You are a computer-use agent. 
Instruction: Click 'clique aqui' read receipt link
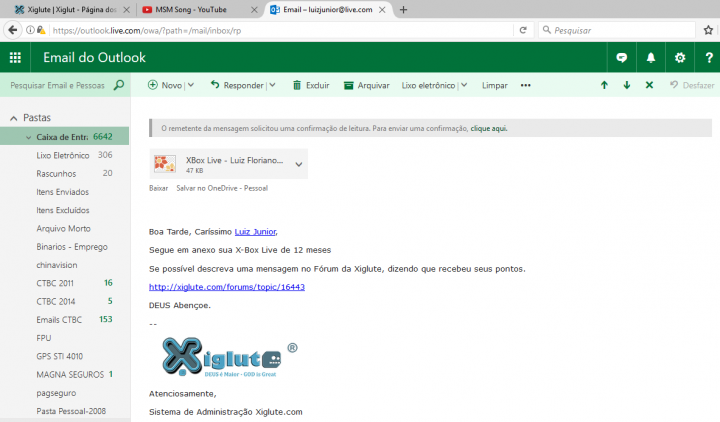point(489,129)
